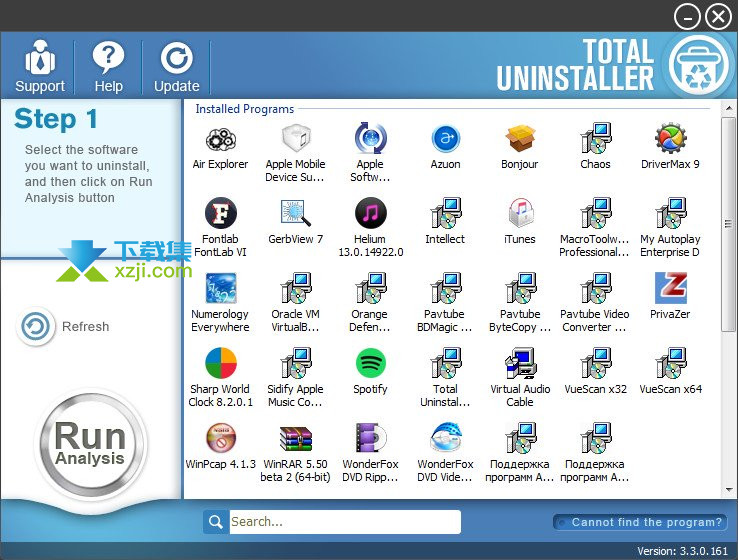This screenshot has height=560, width=738.
Task: Select Pavtube ByteCopy icon
Action: pyautogui.click(x=520, y=288)
